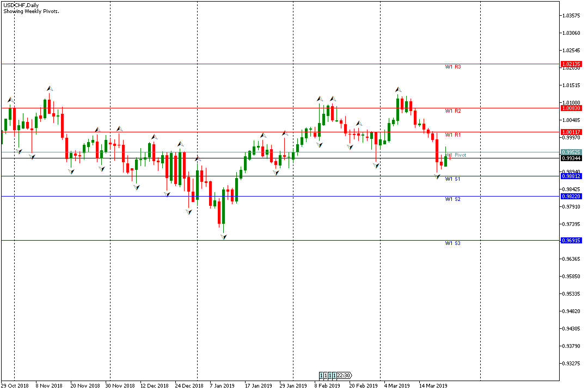This screenshot has width=588, height=392.
Task: Click the up fractal arrow above the March 2019 peak
Action: [398, 89]
